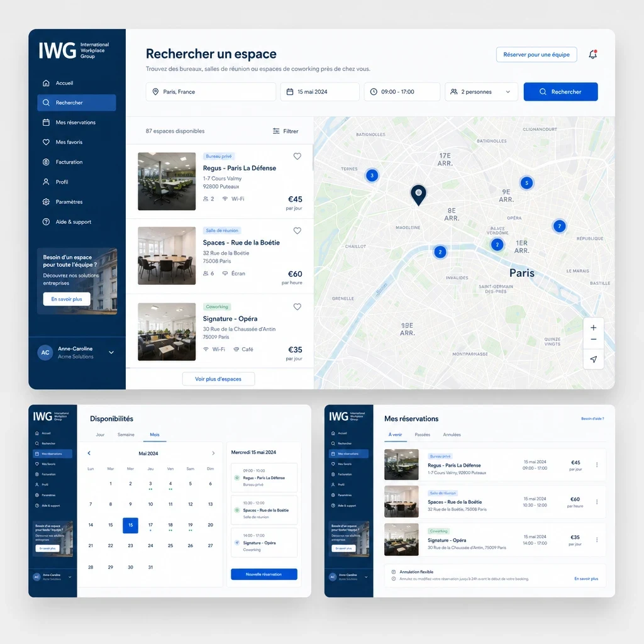This screenshot has height=644, width=644.
Task: Go to previous month in calendar
Action: coord(89,453)
